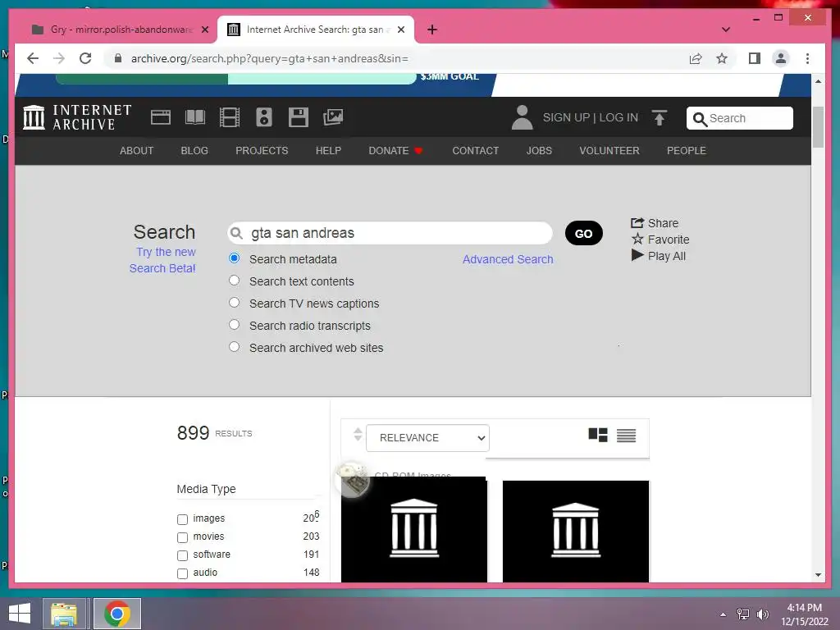The height and width of the screenshot is (630, 840).
Task: Click the volume tray icon
Action: (762, 614)
